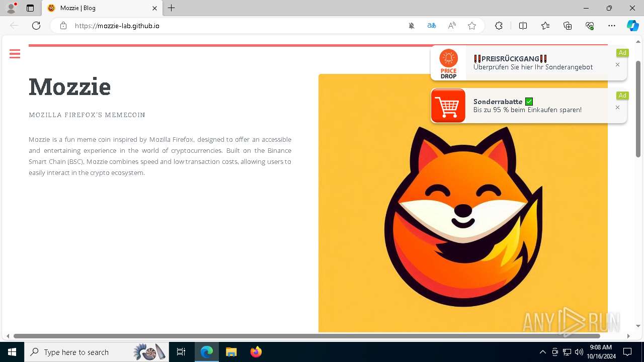Click the scroll right arrow
The height and width of the screenshot is (362, 644).
628,336
